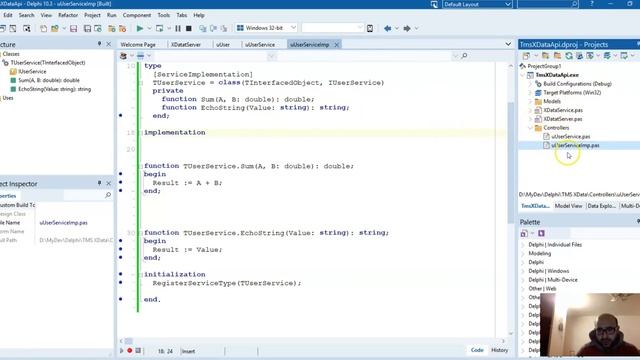Expand the Models folder in Projects
Image resolution: width=640 pixels, height=360 pixels.
[x=530, y=101]
